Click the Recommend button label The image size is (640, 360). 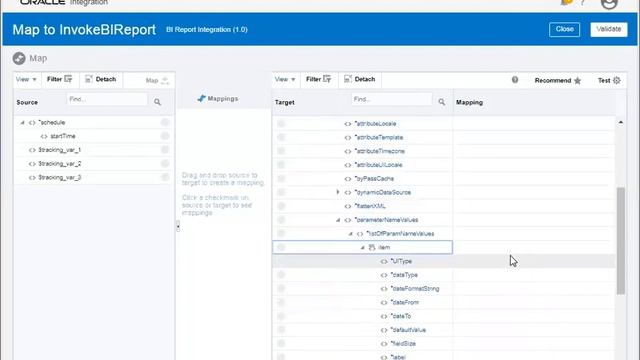[x=553, y=80]
